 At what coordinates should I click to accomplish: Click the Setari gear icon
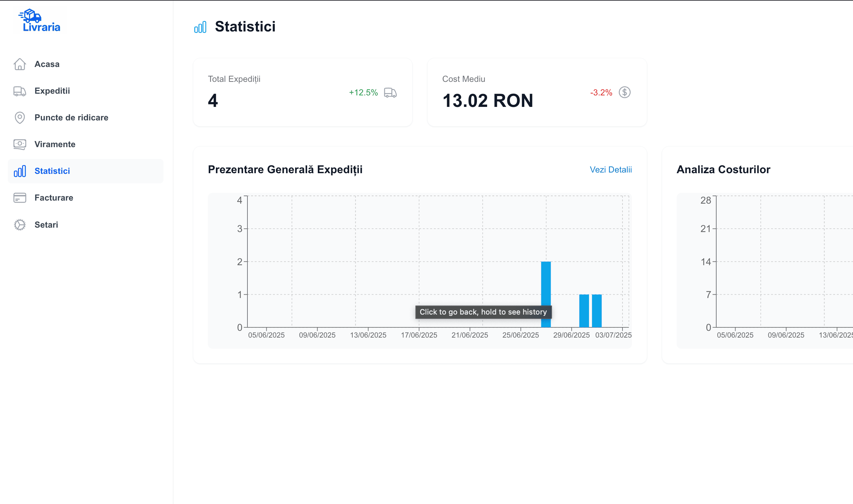point(20,225)
